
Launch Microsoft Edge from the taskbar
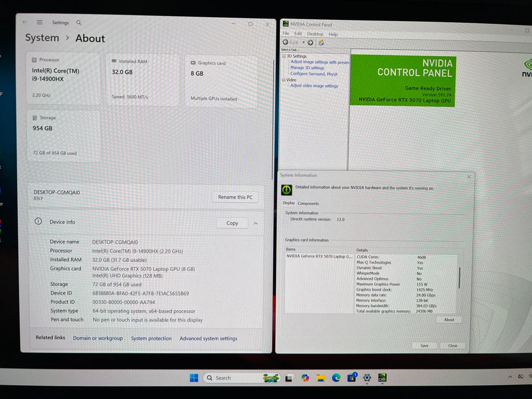336,377
